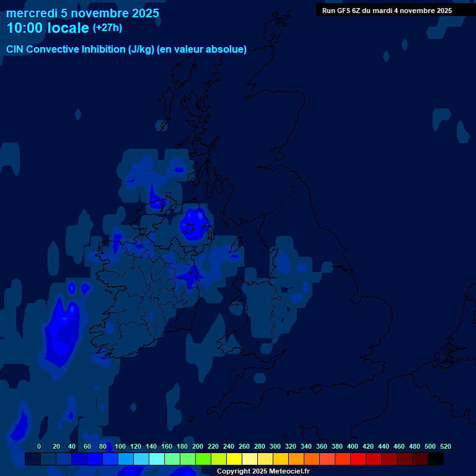Screen dimensions: 476x476
Task: Click the '(+27h)' forecast offset label
Action: point(108,28)
